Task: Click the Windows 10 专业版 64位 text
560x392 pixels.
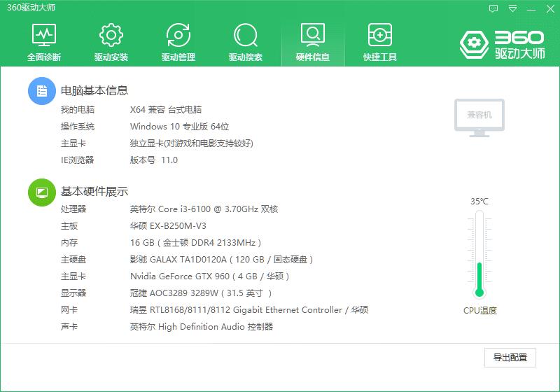Action: point(179,127)
